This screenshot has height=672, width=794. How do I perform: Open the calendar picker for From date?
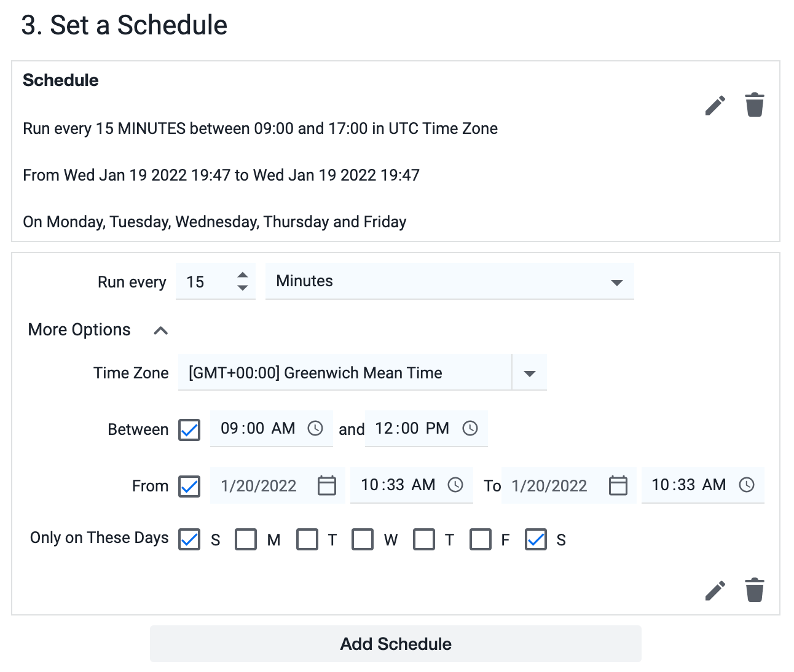[327, 485]
